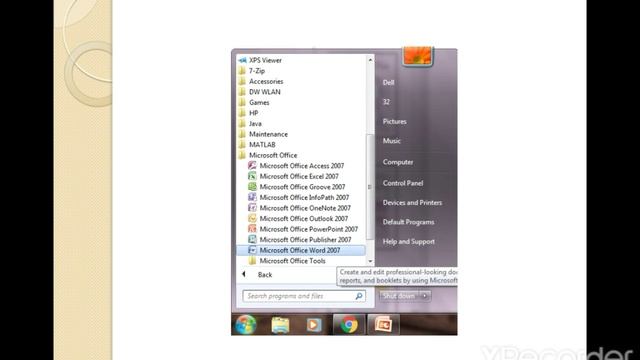Click the Java folder icon
The image size is (640, 360).
coord(242,124)
